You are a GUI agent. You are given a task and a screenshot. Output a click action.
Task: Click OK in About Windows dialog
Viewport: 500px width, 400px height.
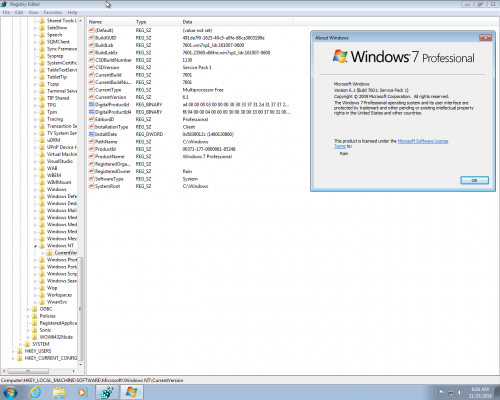[474, 180]
